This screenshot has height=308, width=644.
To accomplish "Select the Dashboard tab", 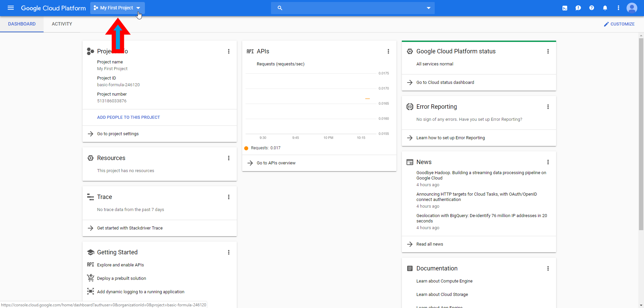I will [22, 24].
